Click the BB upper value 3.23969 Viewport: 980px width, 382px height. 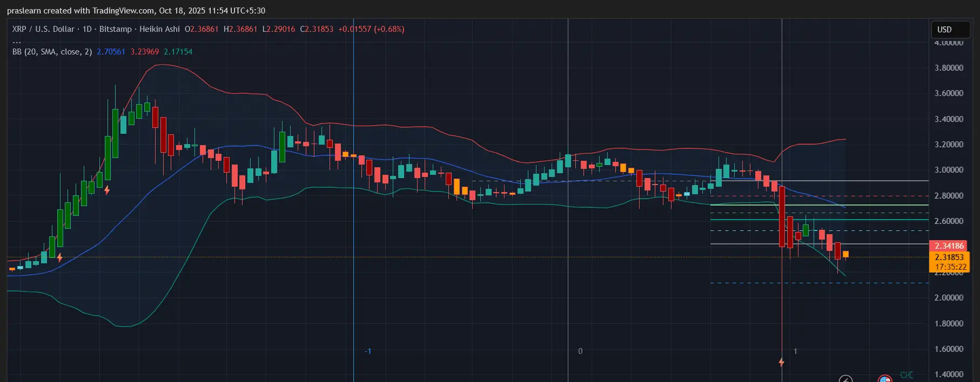point(145,52)
